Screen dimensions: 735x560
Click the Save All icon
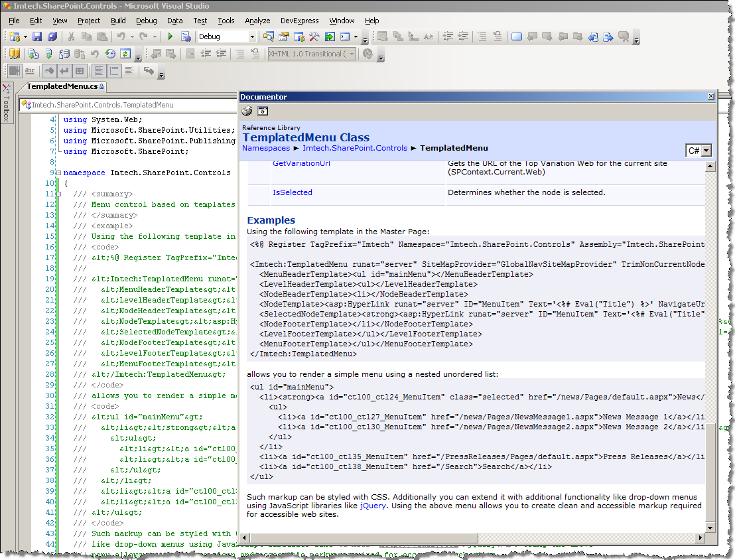click(52, 36)
